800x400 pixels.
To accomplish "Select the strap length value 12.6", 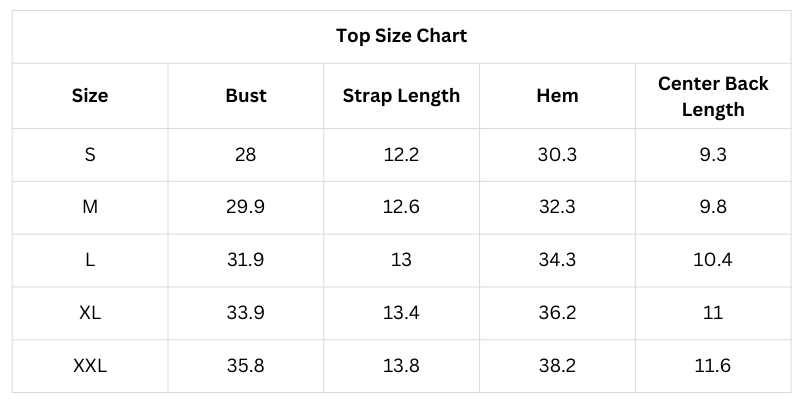I will coord(401,207).
